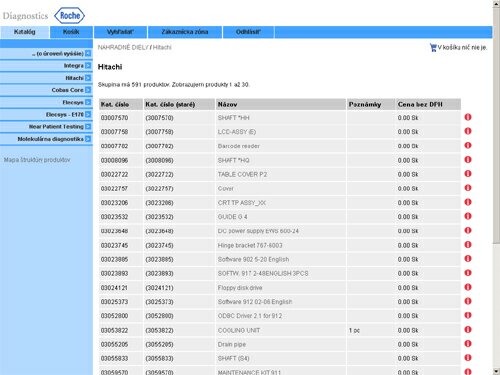Click red info icon for SHAFT (S4)
The width and height of the screenshot is (500, 375).
[x=468, y=358]
